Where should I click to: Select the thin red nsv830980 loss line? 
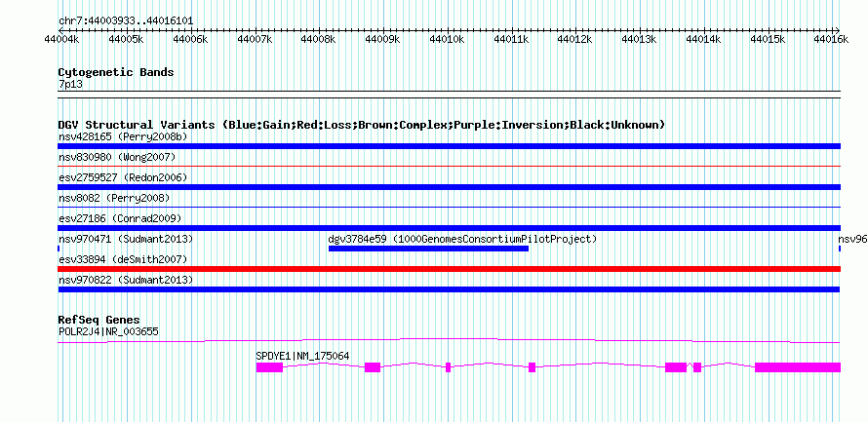pos(449,166)
